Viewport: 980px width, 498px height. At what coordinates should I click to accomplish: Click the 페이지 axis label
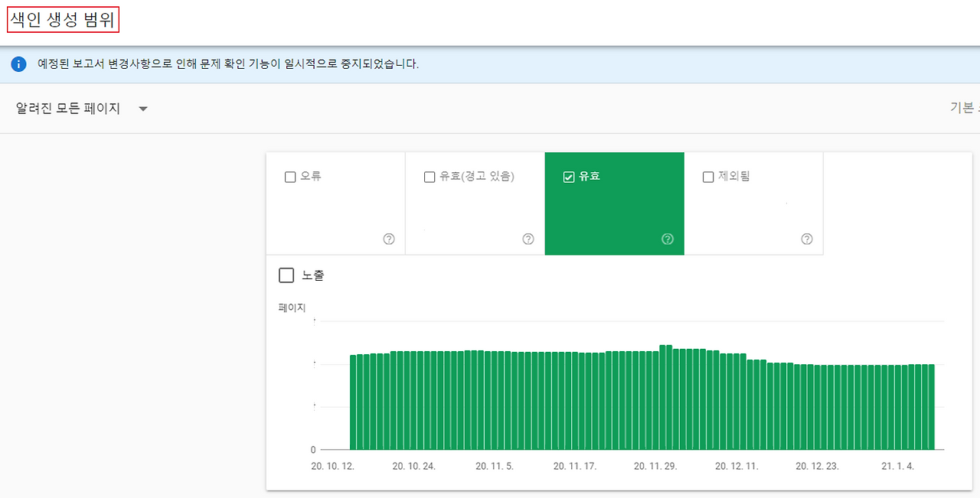(292, 308)
